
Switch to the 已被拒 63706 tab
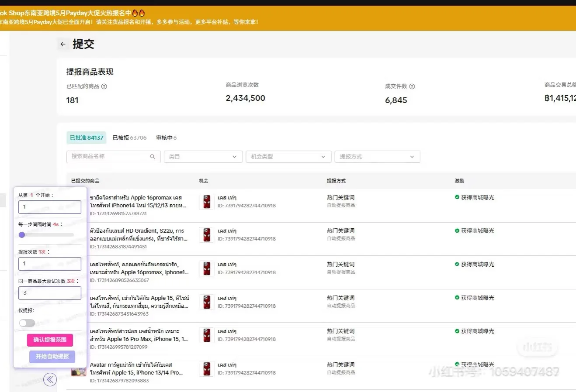[x=129, y=138]
